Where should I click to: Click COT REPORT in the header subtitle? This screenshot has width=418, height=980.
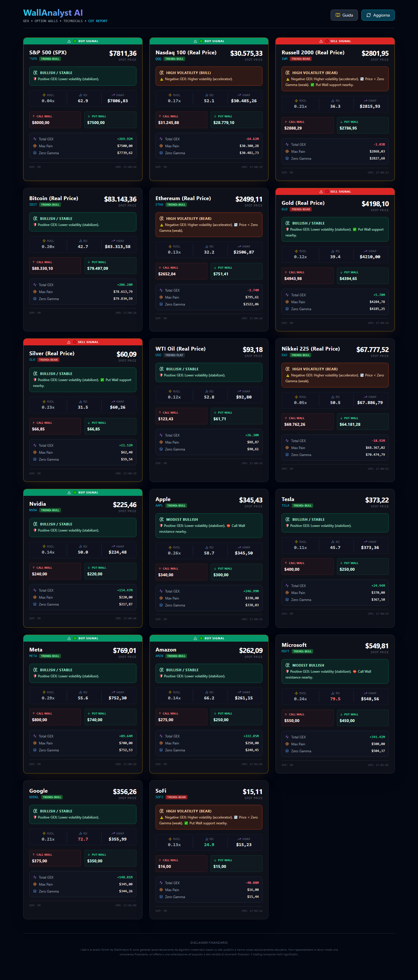tap(98, 21)
